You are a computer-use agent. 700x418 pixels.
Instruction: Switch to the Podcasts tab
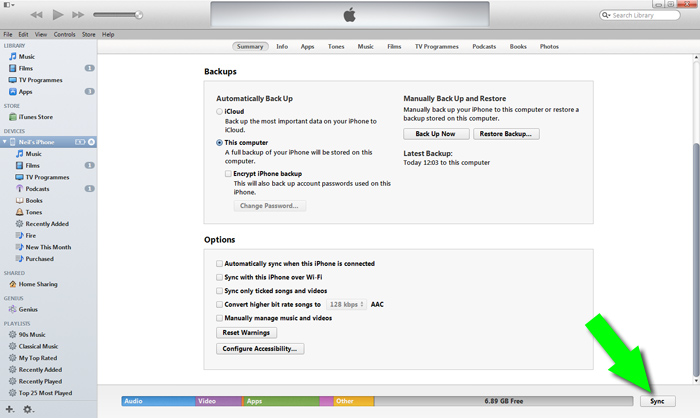point(484,46)
